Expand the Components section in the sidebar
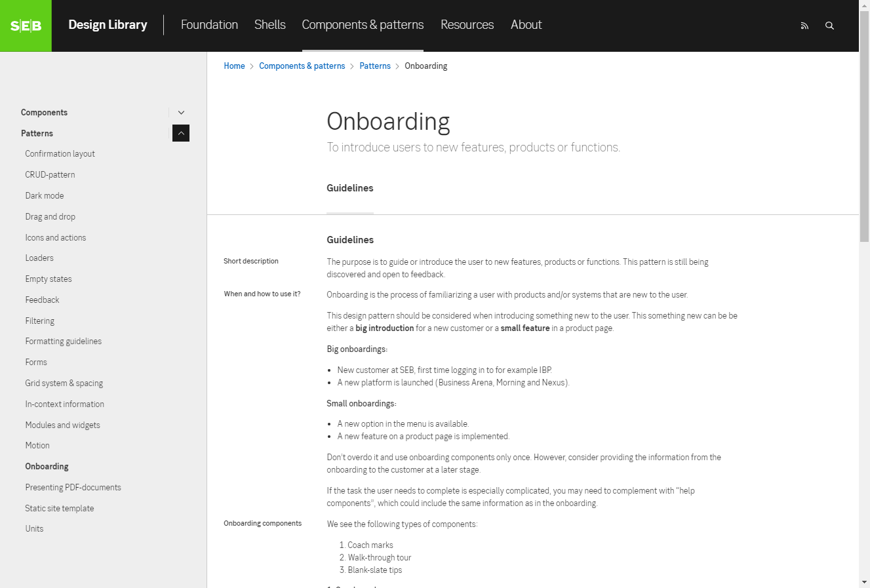 [x=181, y=112]
